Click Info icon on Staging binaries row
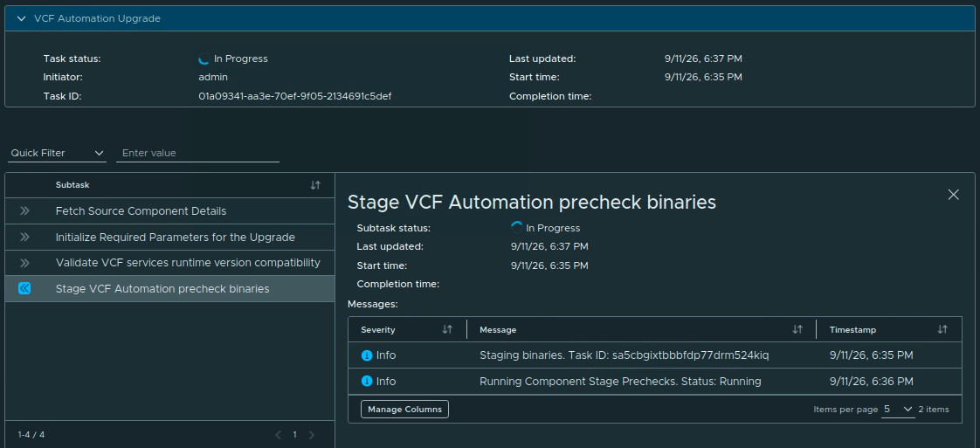Viewport: 980px width, 448px height. 367,355
